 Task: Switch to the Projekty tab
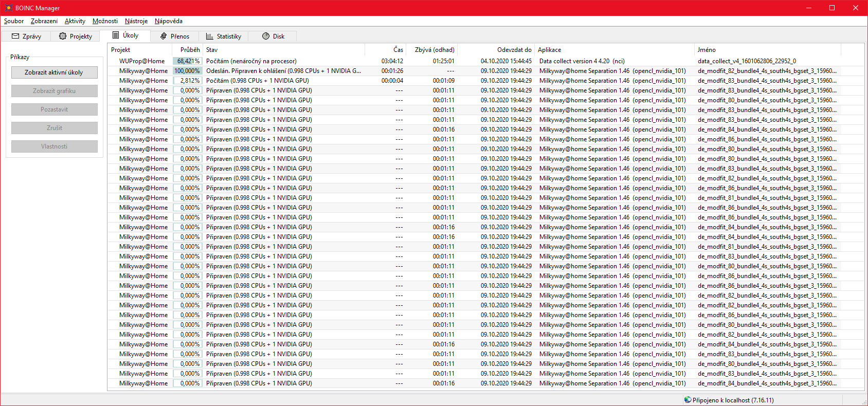pos(75,36)
